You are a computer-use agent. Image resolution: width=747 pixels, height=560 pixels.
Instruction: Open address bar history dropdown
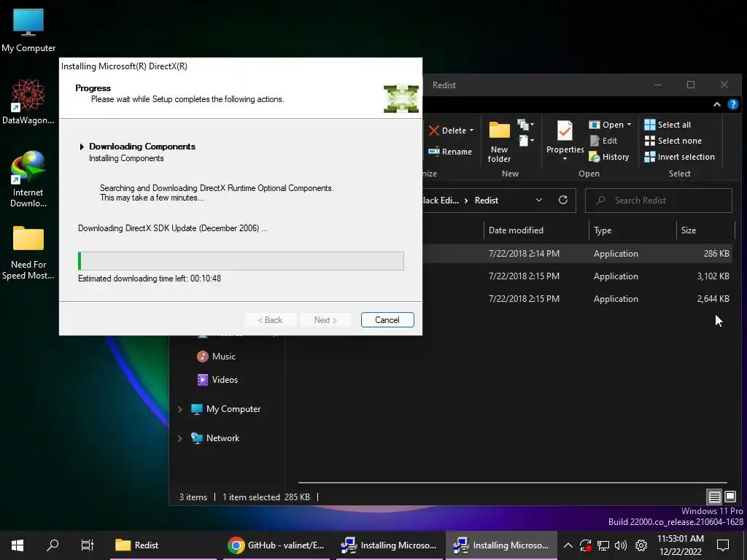(x=539, y=200)
